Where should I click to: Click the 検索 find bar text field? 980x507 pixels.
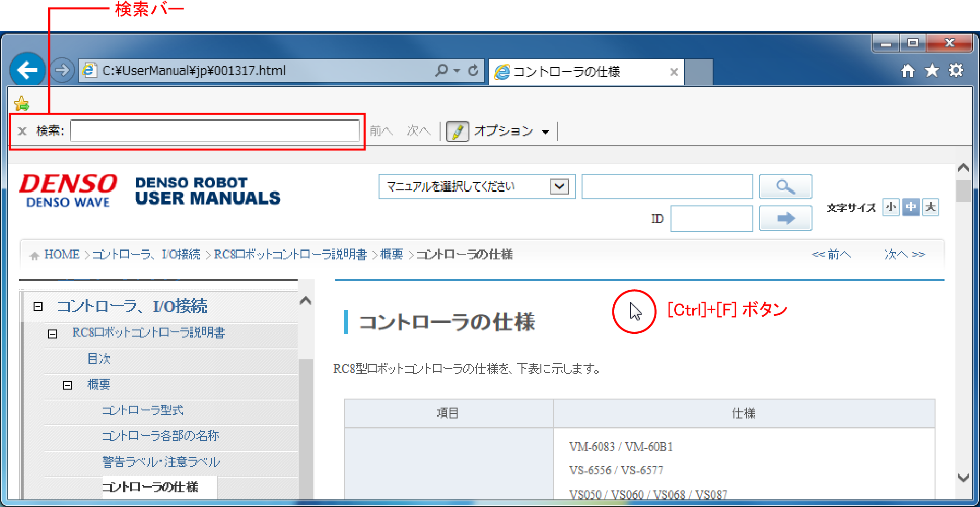215,131
